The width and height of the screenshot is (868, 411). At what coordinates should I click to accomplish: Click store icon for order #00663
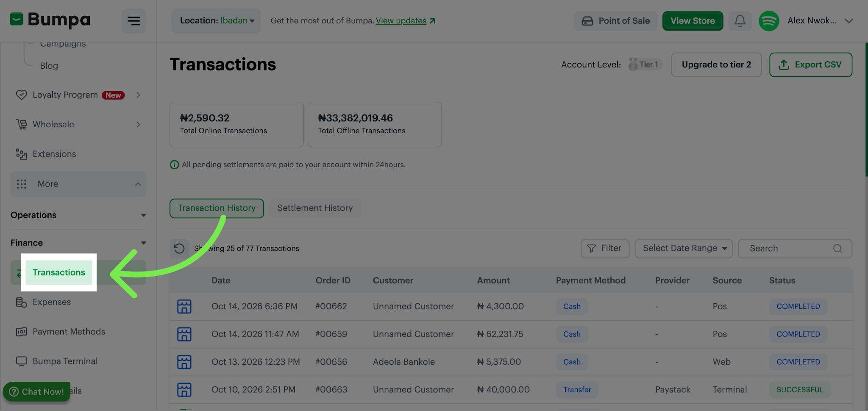point(184,390)
